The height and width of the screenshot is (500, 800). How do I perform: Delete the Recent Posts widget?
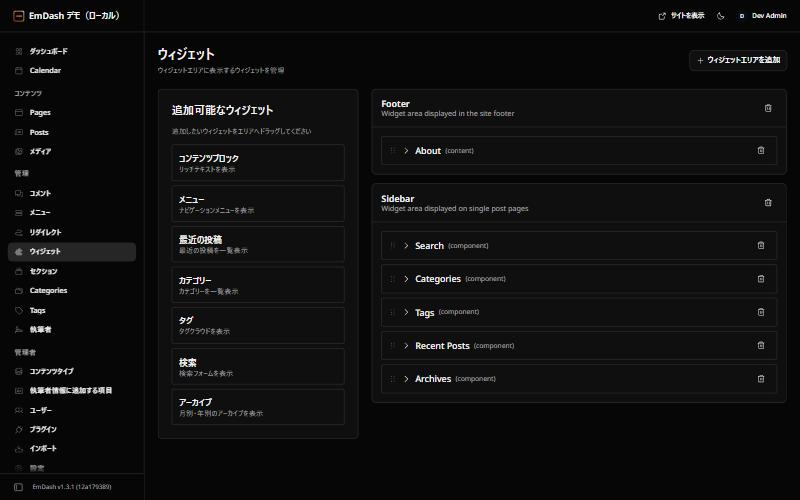coord(761,345)
